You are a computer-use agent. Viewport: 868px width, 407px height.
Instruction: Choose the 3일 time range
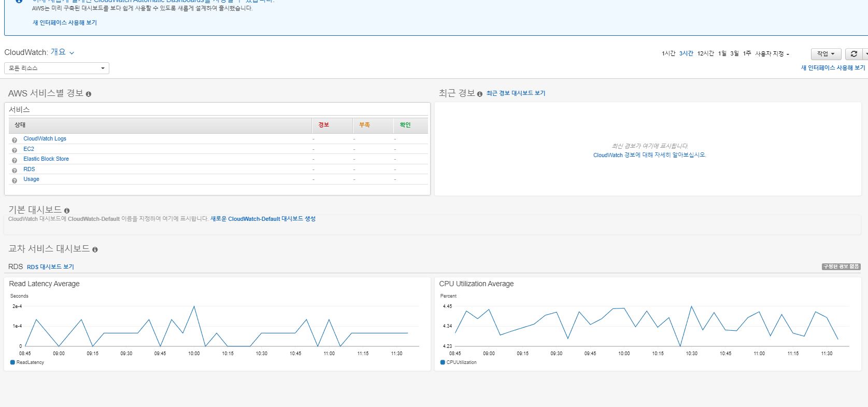[x=735, y=54]
